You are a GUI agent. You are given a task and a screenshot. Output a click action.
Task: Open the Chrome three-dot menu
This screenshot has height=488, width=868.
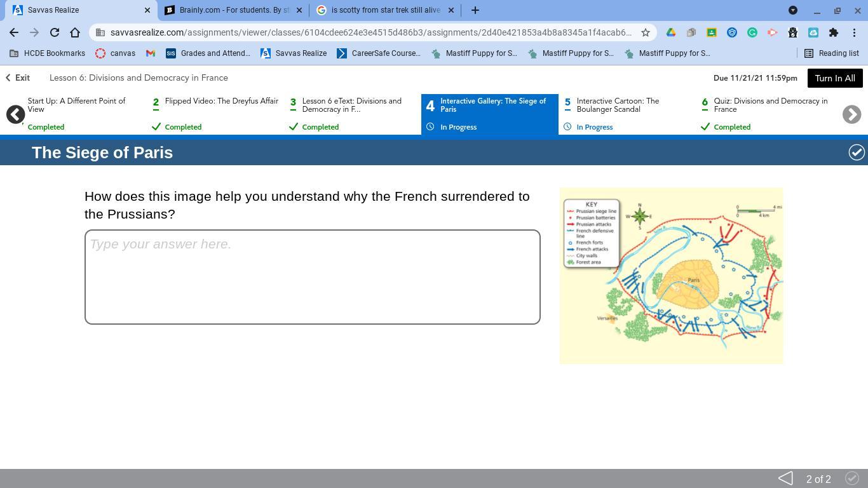click(854, 32)
